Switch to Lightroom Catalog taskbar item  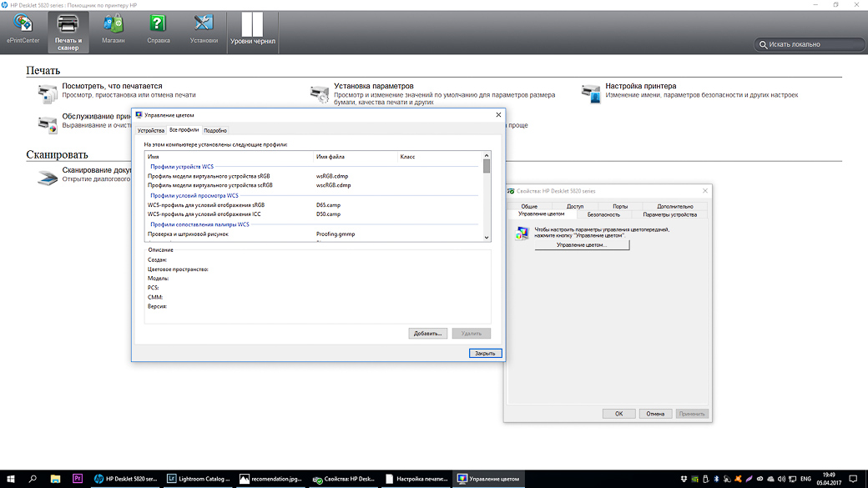point(199,479)
